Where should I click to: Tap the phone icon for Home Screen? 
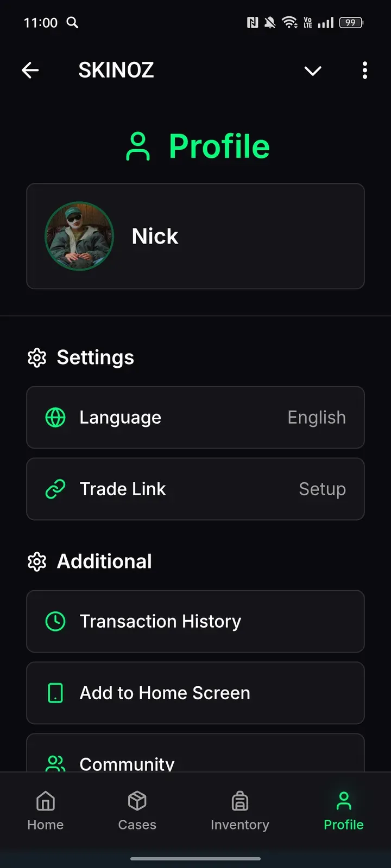(55, 693)
